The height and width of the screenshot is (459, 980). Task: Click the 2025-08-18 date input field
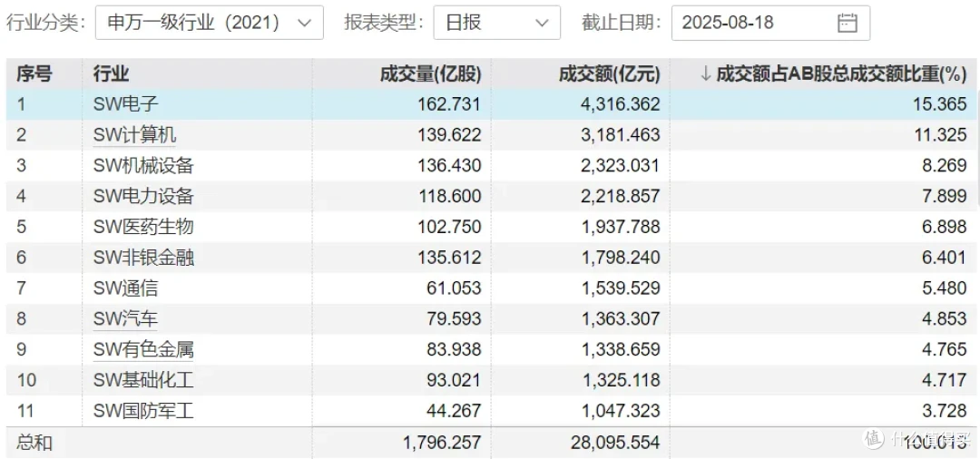click(770, 23)
